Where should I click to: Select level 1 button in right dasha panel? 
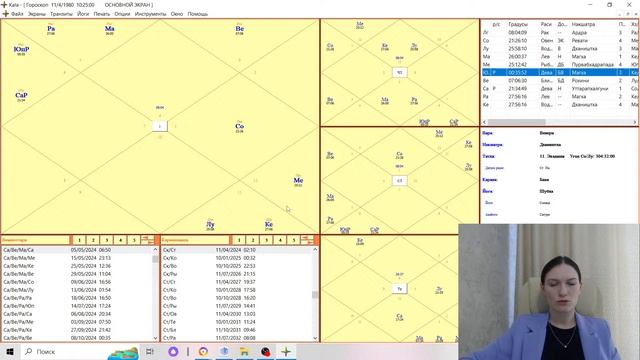[x=239, y=240]
